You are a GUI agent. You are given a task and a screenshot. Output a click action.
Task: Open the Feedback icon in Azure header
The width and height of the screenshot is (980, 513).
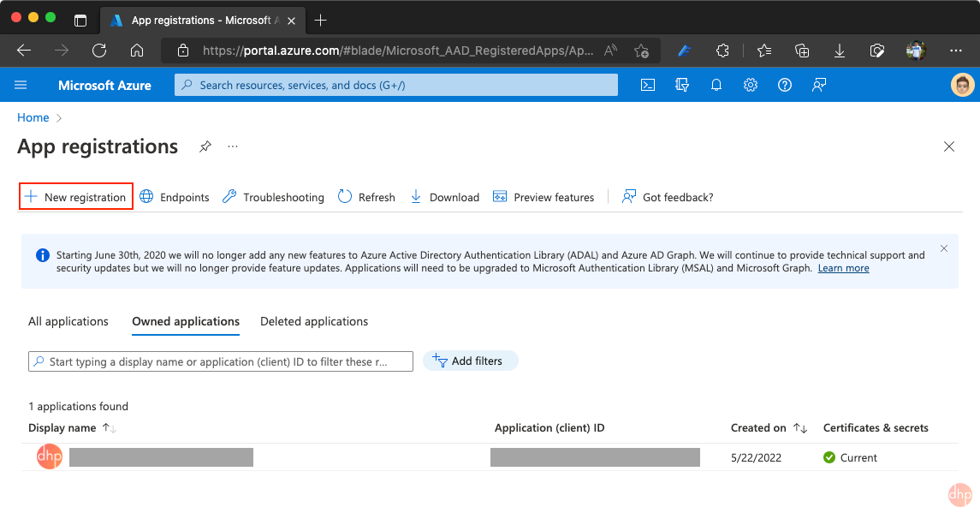819,85
